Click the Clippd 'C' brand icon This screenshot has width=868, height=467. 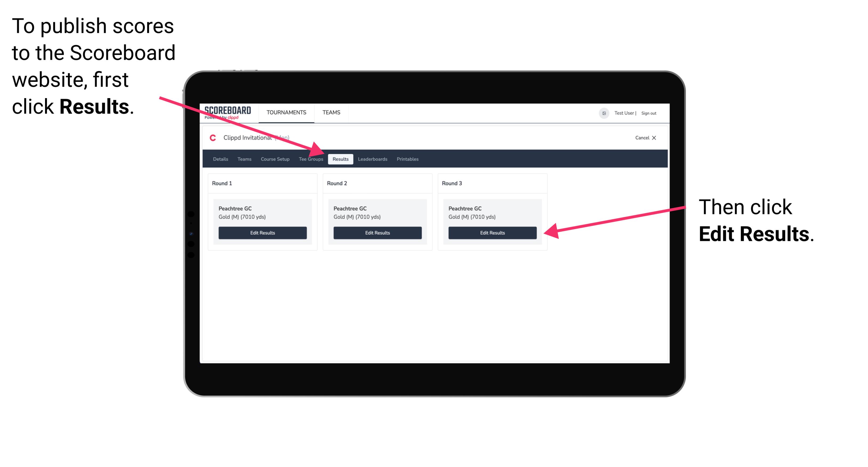coord(212,138)
